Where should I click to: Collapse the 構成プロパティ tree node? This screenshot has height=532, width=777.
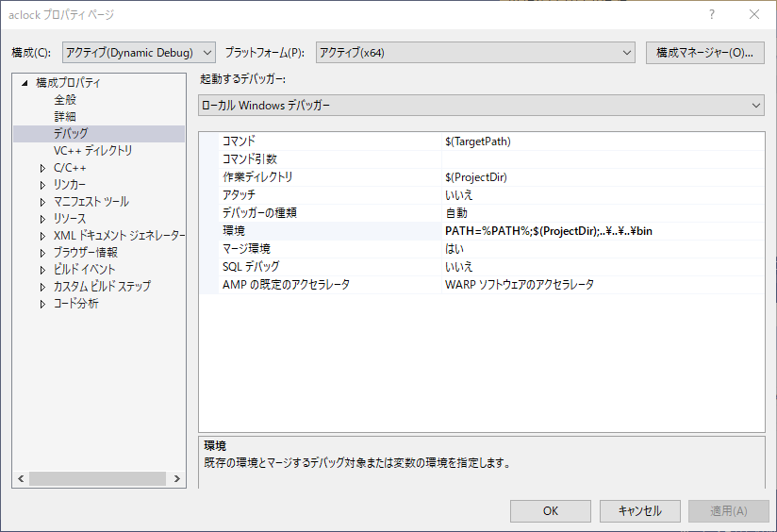pos(25,83)
